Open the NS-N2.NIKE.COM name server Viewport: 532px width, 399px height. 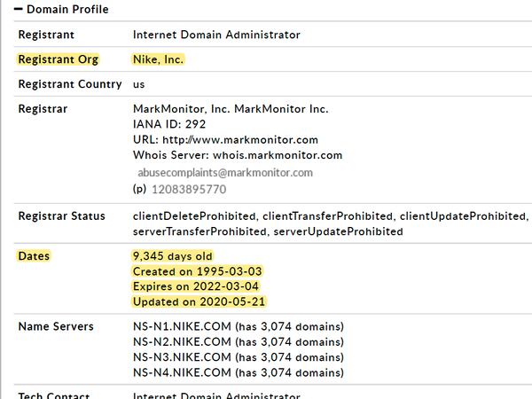(x=182, y=342)
